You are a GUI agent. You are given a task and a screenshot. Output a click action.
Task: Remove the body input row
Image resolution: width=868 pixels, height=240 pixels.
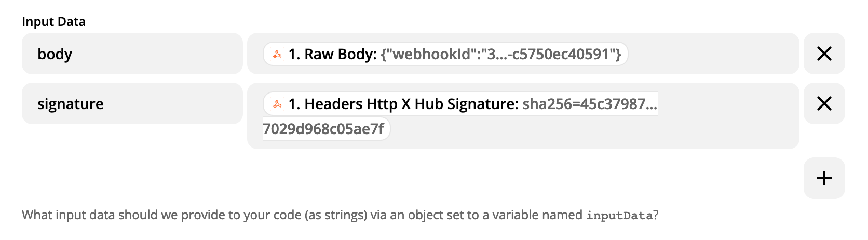pos(824,54)
